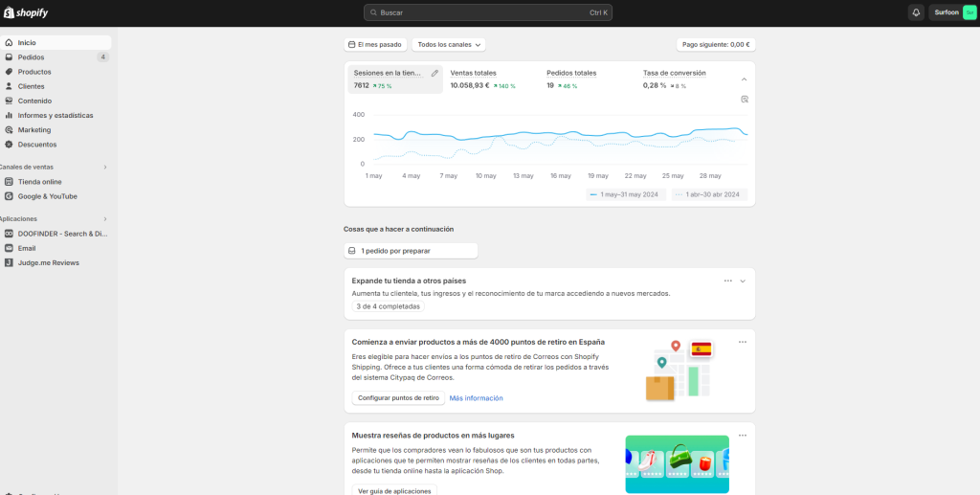Open the El mes pasado date picker

click(374, 45)
